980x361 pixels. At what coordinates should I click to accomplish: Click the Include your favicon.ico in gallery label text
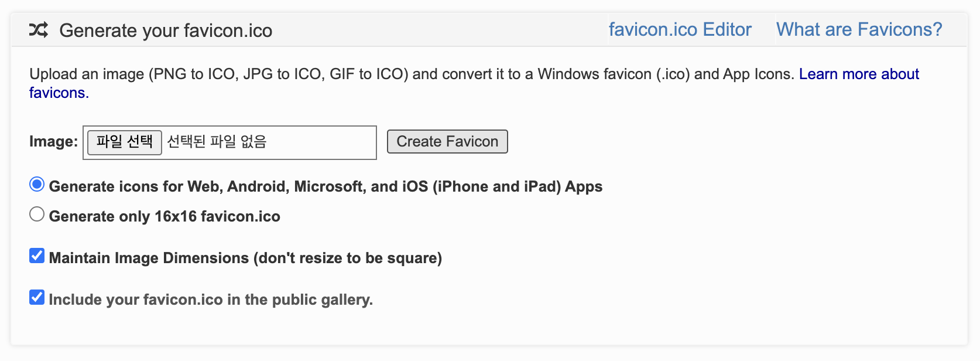[211, 299]
